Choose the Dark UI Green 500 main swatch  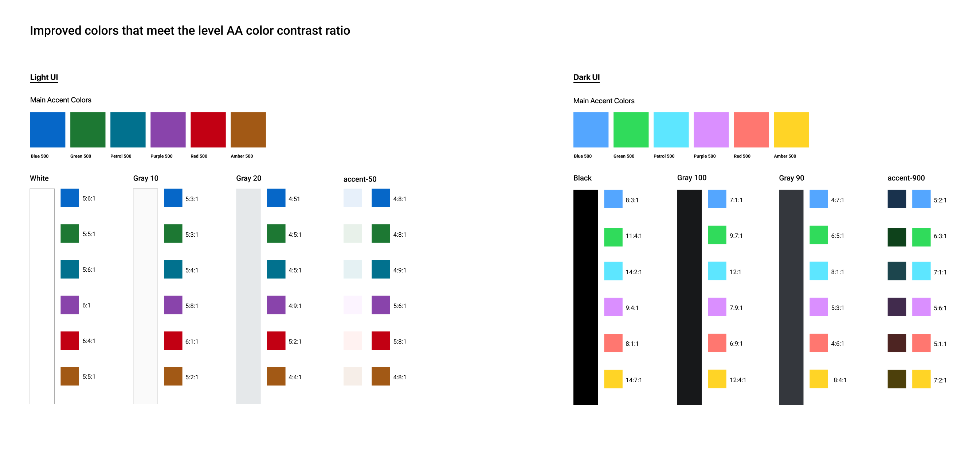(x=631, y=129)
